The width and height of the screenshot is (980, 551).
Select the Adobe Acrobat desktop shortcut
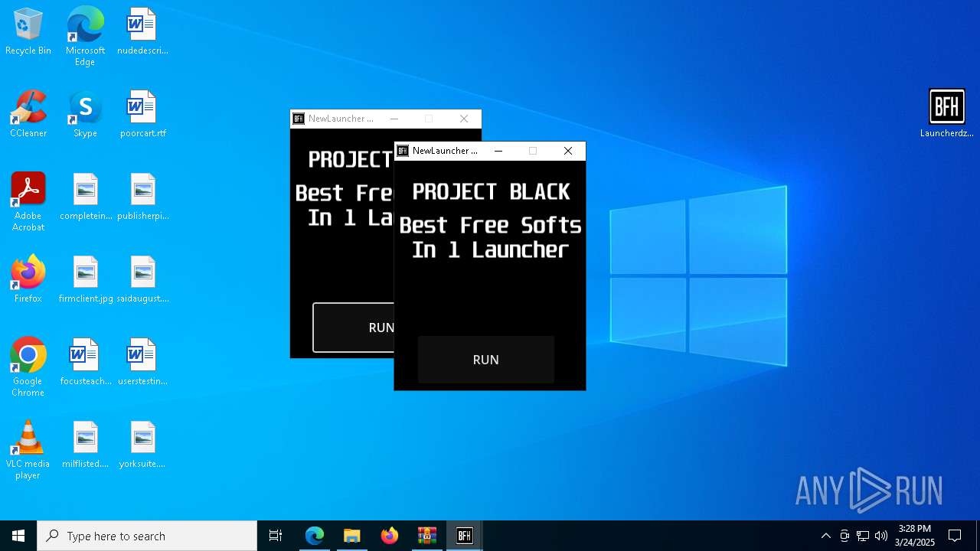[x=28, y=202]
